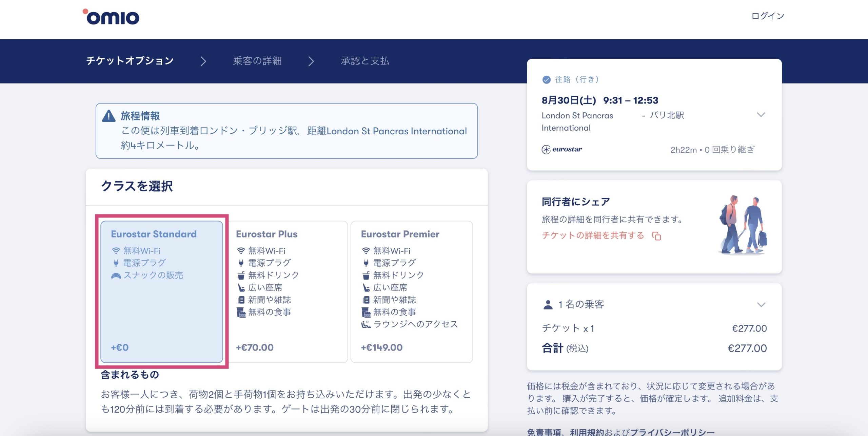Click lounge access icon in Eurostar Premier

[366, 324]
